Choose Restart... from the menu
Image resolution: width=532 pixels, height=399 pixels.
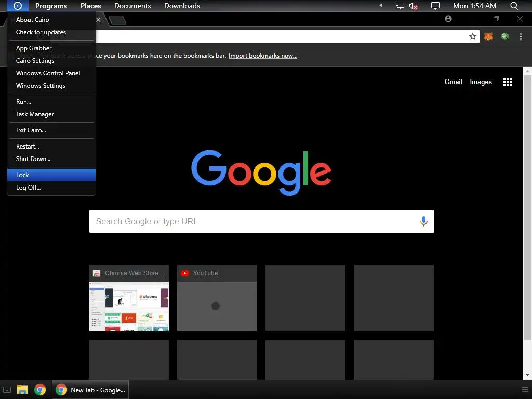pyautogui.click(x=51, y=147)
